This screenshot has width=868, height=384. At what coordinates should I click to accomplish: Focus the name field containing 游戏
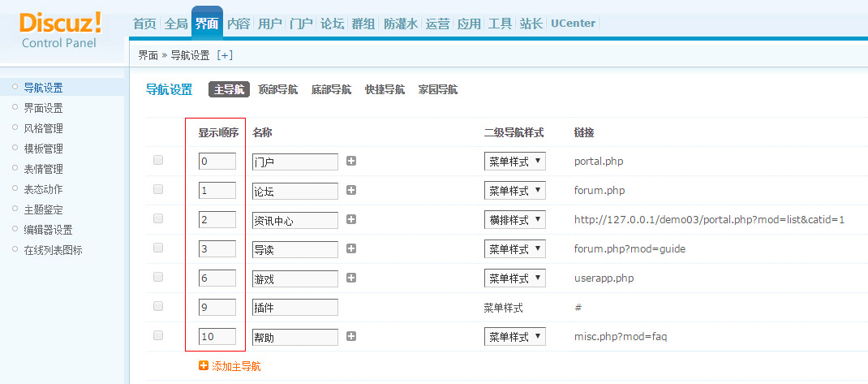click(295, 278)
